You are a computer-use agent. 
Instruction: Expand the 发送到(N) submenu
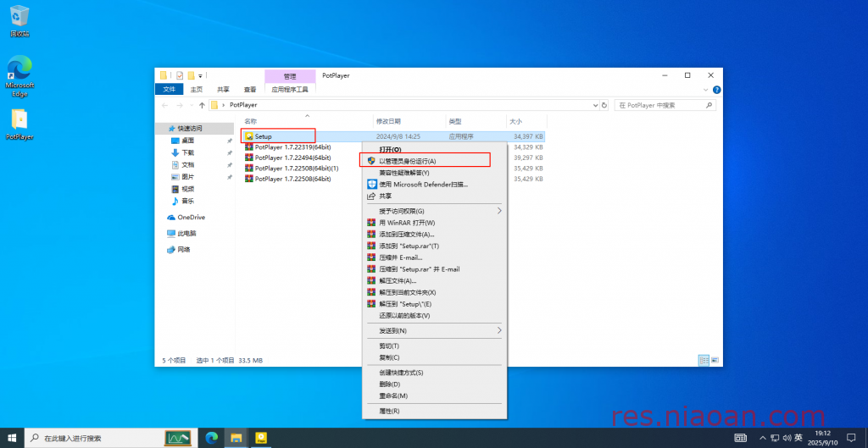coord(435,330)
